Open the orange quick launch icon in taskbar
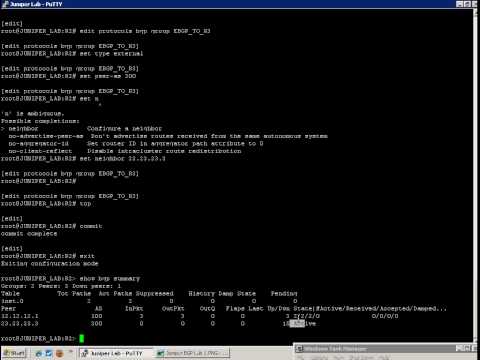Screen dimensions: 480x360 [x=60, y=353]
